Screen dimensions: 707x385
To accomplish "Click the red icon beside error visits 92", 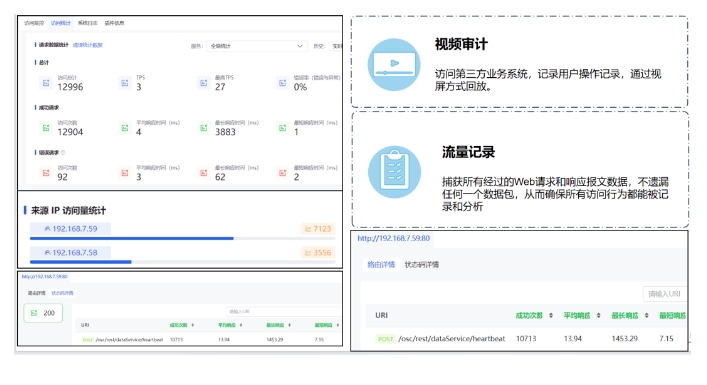I will (x=46, y=173).
